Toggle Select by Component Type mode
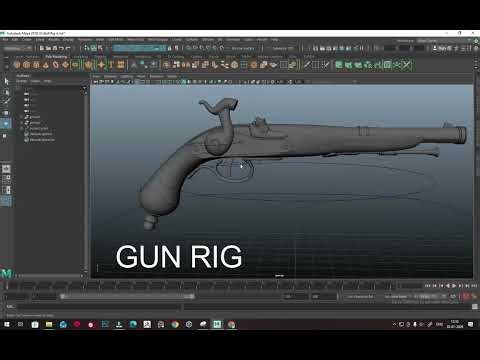Image resolution: width=480 pixels, height=360 pixels. coord(100,48)
